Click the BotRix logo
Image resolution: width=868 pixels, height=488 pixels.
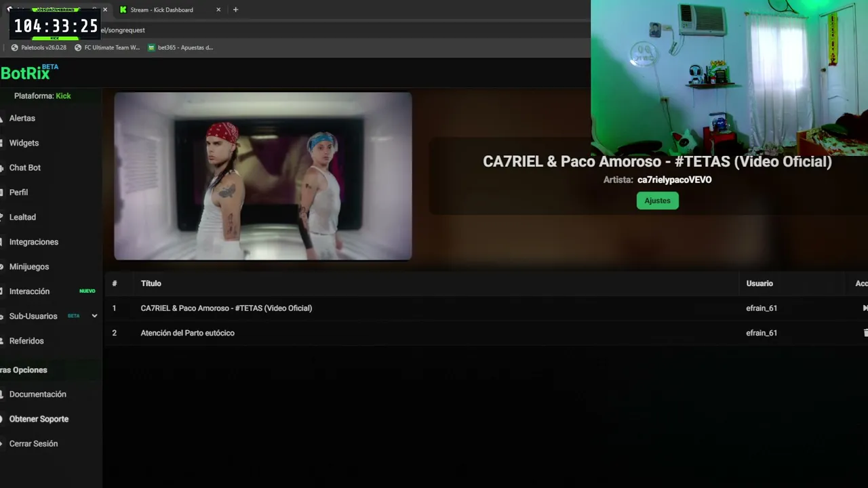tap(29, 72)
